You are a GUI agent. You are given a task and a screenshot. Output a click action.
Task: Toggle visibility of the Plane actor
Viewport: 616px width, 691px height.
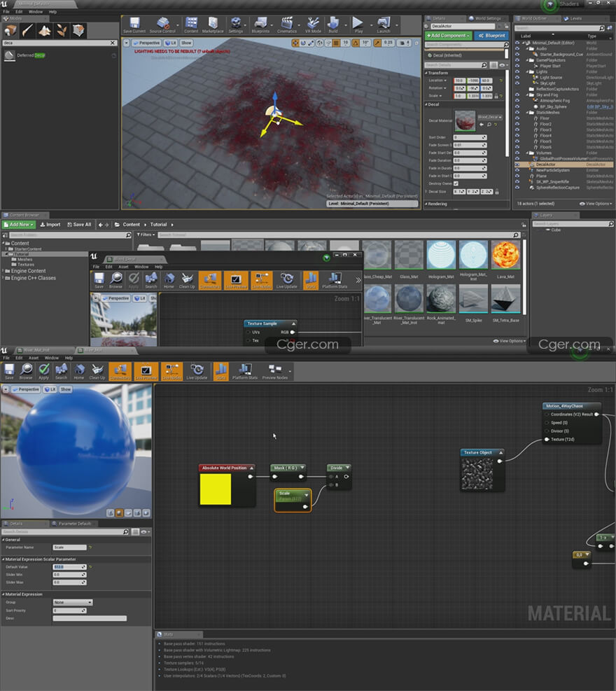click(x=517, y=176)
